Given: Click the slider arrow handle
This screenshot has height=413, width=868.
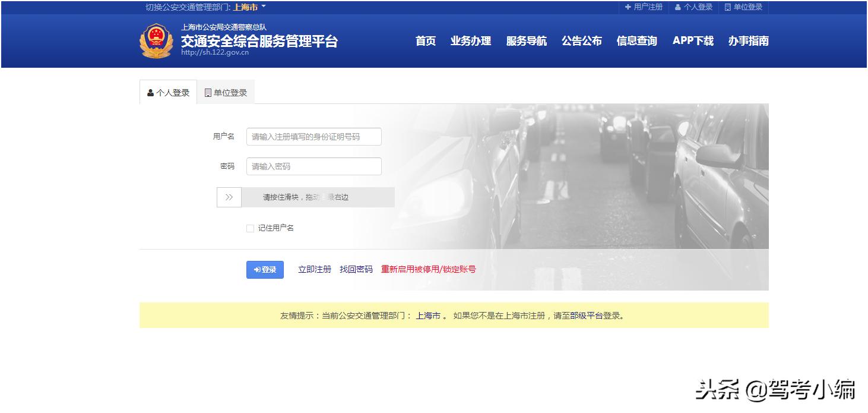Looking at the screenshot, I should (229, 197).
